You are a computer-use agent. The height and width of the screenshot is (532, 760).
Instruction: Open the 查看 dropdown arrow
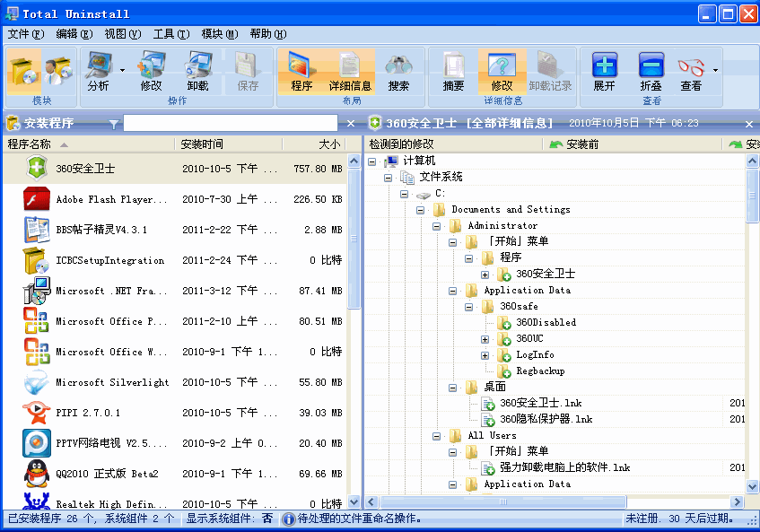click(715, 71)
